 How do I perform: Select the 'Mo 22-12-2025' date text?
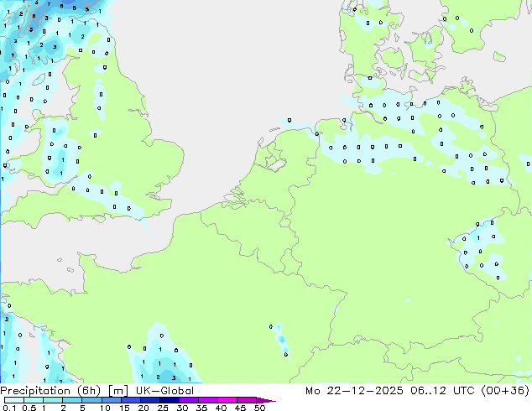pos(354,391)
